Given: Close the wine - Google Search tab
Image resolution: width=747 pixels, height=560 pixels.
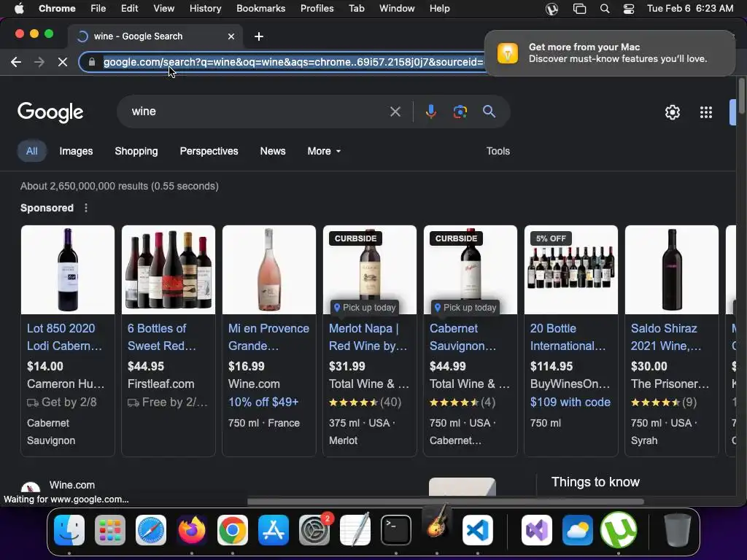Looking at the screenshot, I should [x=231, y=36].
